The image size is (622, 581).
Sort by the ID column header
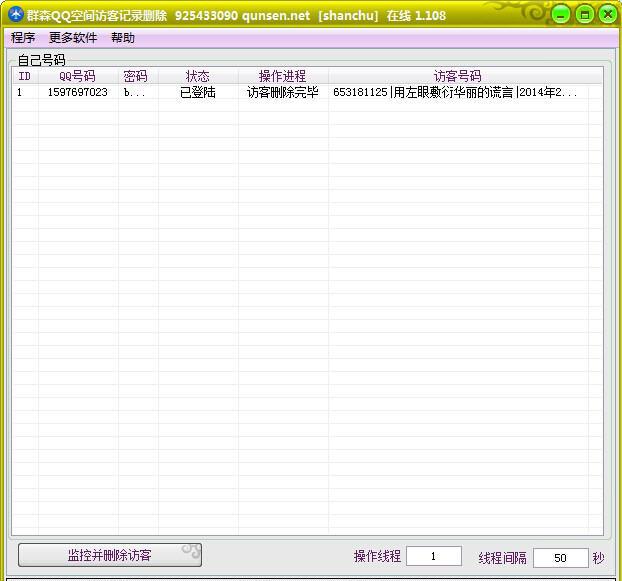pyautogui.click(x=25, y=76)
